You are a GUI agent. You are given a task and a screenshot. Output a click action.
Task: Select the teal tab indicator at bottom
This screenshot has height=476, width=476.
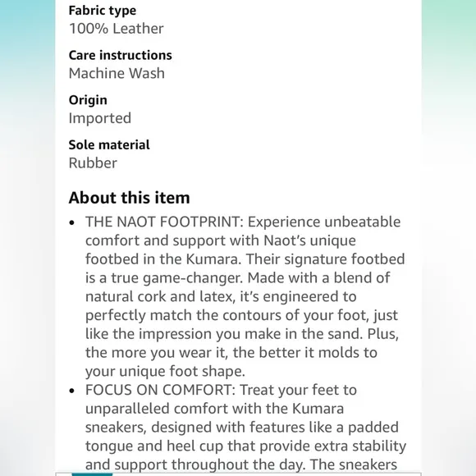(92, 474)
